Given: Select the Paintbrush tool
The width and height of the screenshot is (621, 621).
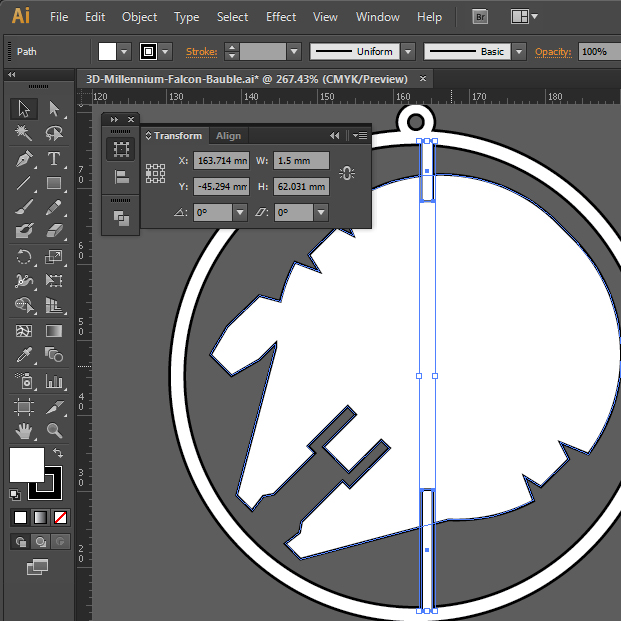Looking at the screenshot, I should pyautogui.click(x=24, y=207).
